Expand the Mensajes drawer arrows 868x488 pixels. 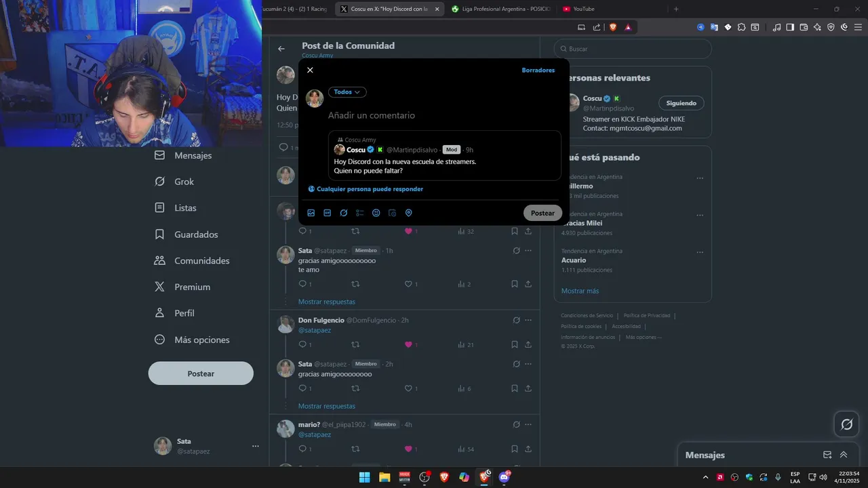click(844, 455)
